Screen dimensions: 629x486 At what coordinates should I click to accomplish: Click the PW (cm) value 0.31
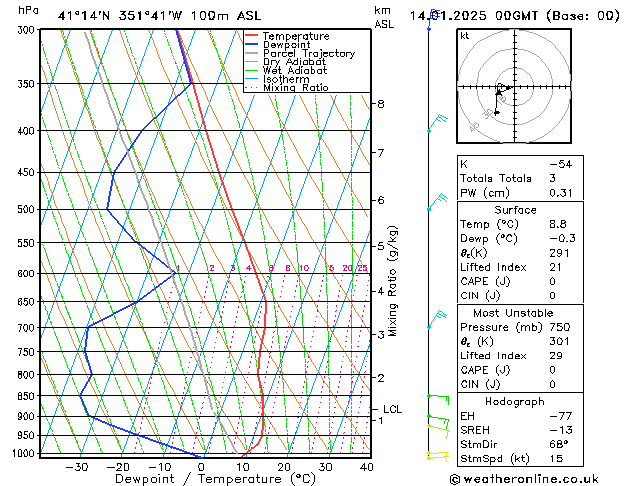click(x=561, y=193)
